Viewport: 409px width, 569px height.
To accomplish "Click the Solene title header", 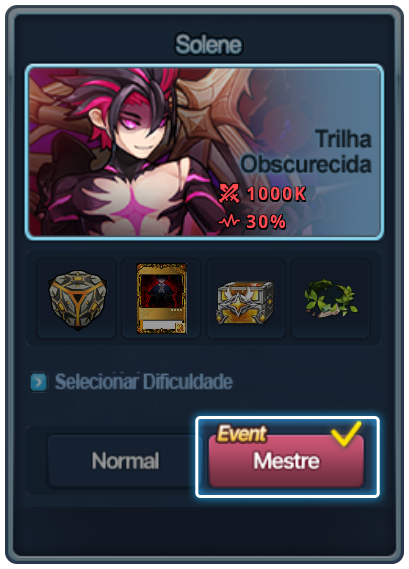I will pos(208,44).
